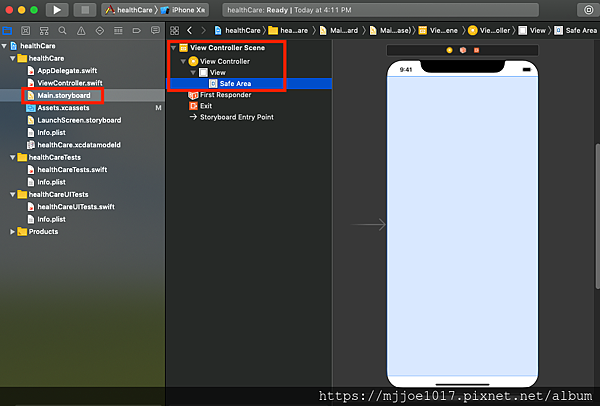Click Vie...ene scene in jump bar
This screenshot has width=600, height=406.
438,31
